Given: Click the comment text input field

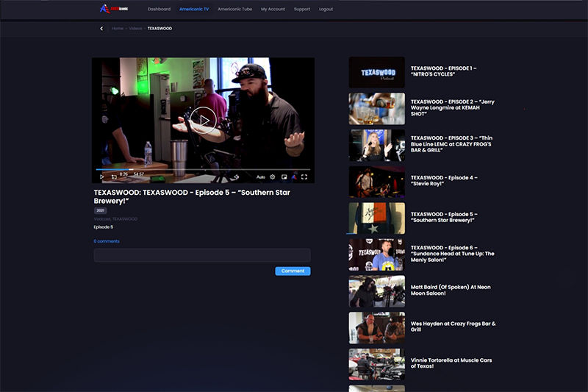Looking at the screenshot, I should [202, 255].
